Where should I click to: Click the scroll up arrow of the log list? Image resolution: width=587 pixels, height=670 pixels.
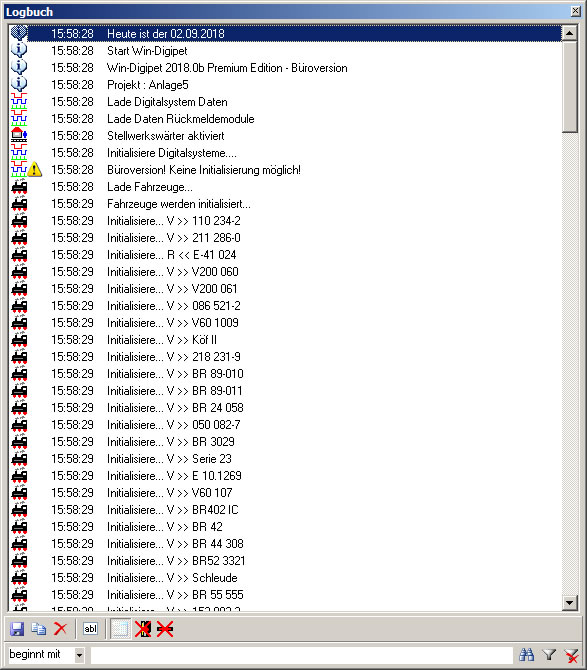[569, 33]
